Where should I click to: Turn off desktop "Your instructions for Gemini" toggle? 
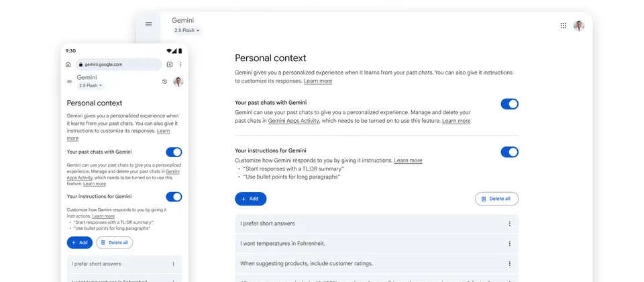(509, 152)
